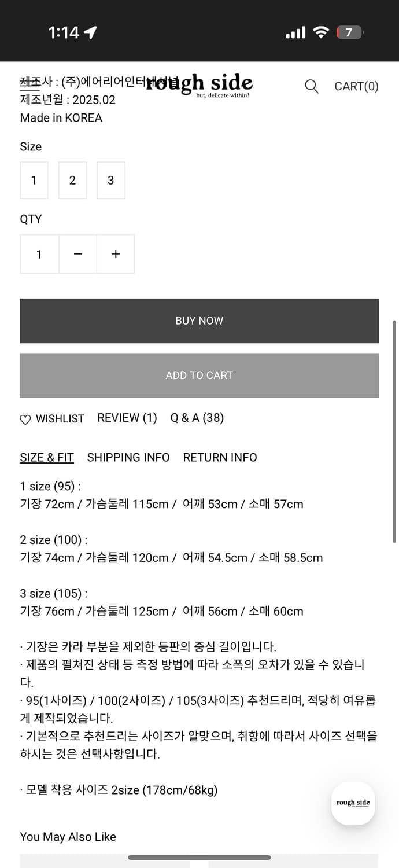Open the RETURN INFO tab
Image resolution: width=399 pixels, height=868 pixels.
(220, 457)
